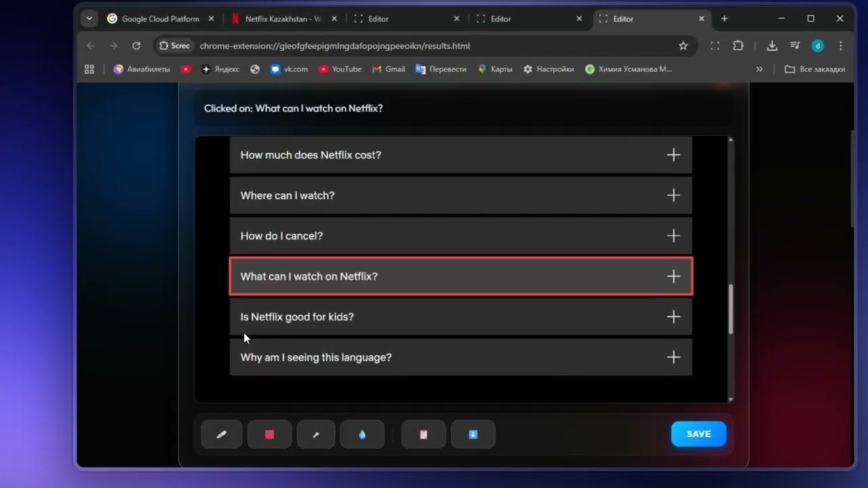Open the Яндекс bookmark
Image resolution: width=868 pixels, height=488 pixels.
(220, 69)
